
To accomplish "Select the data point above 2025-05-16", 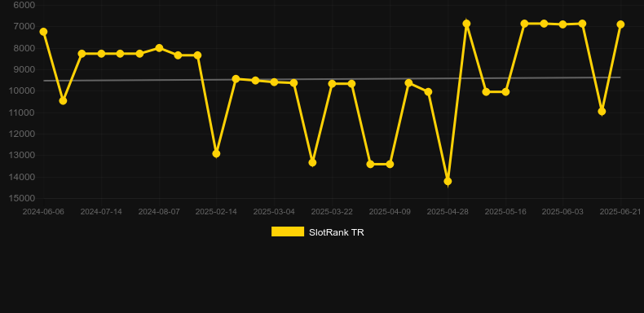I will coord(505,92).
